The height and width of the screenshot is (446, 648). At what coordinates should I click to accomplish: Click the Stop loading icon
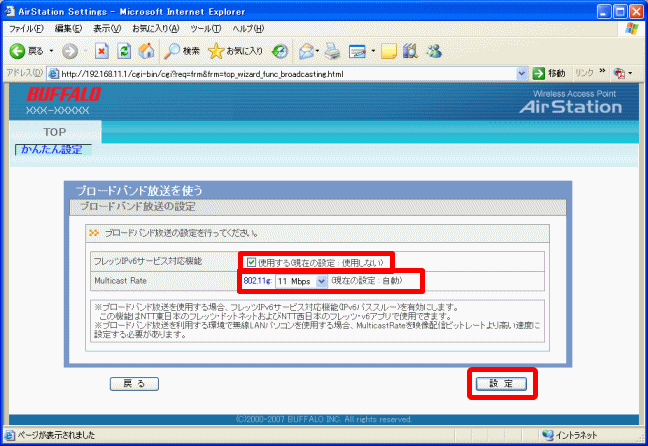pyautogui.click(x=101, y=50)
